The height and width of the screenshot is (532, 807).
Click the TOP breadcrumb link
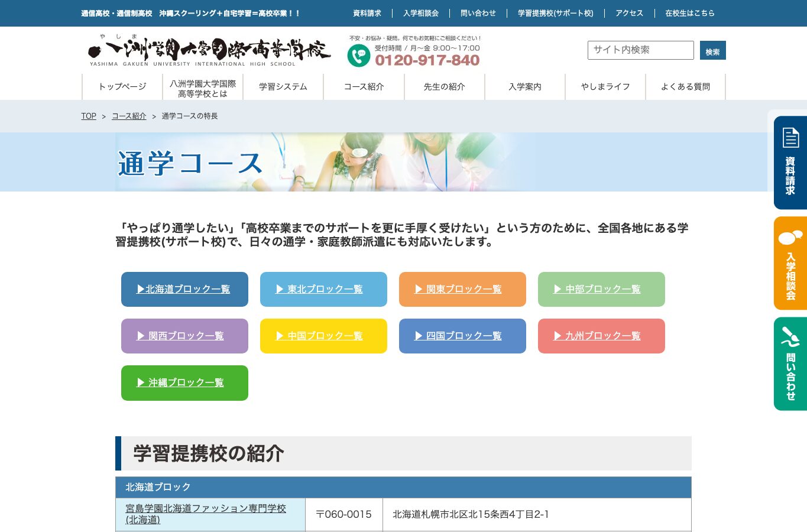(x=89, y=116)
